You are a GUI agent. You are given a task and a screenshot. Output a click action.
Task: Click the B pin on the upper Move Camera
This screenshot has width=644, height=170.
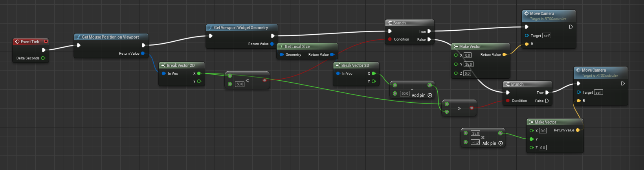(527, 44)
